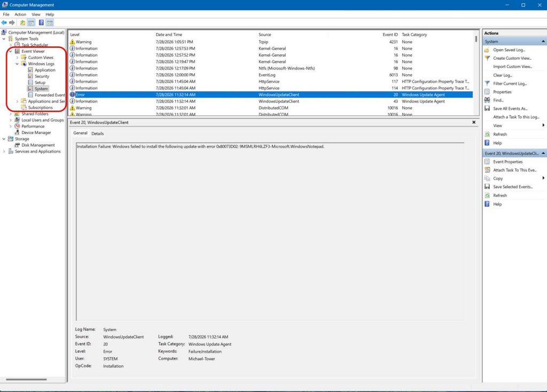This screenshot has width=547, height=392.
Task: Collapse the System section in Actions pane
Action: (x=543, y=42)
